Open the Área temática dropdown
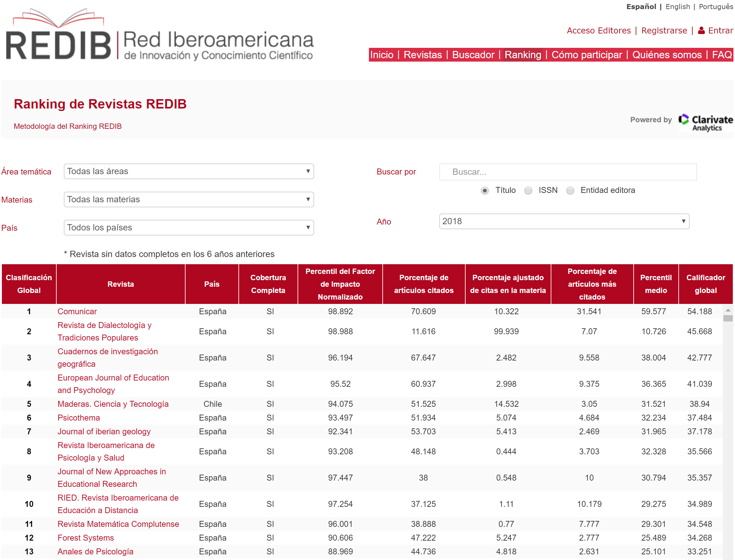 coord(189,171)
